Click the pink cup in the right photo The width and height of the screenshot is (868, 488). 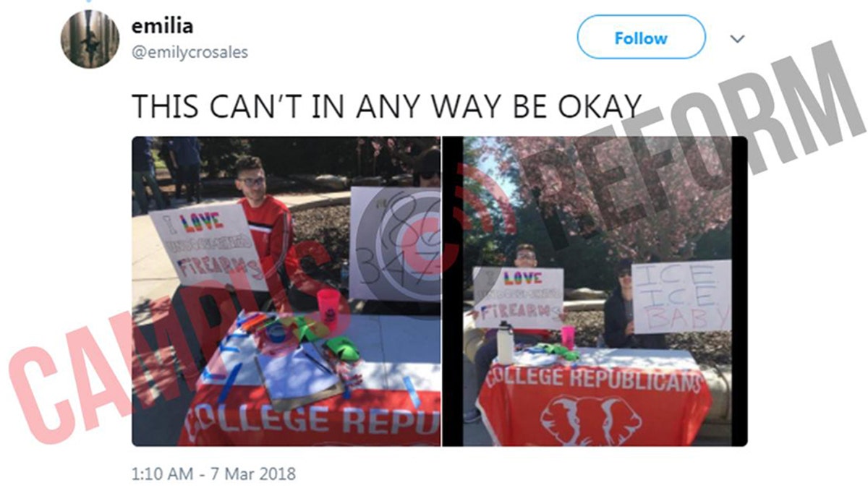click(x=568, y=338)
